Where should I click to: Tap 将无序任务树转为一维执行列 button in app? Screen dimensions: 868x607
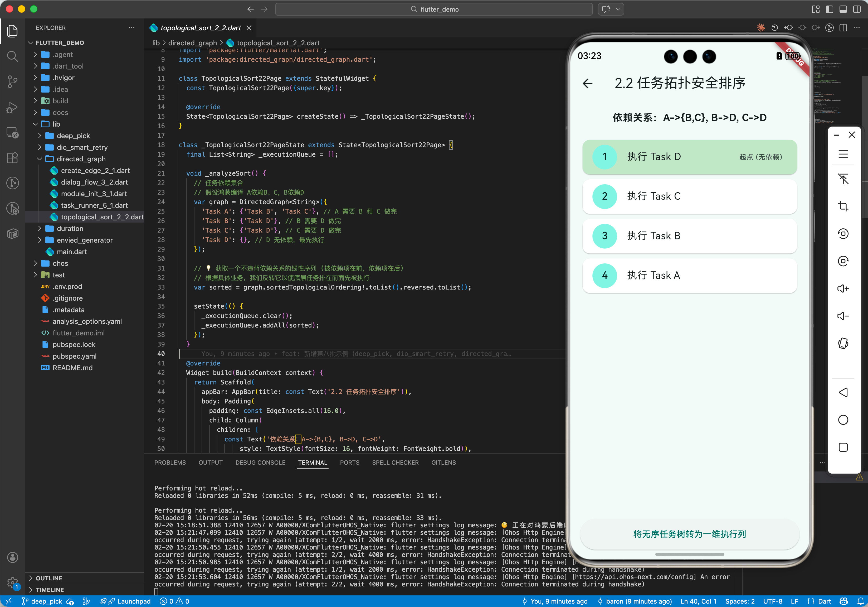click(x=689, y=534)
